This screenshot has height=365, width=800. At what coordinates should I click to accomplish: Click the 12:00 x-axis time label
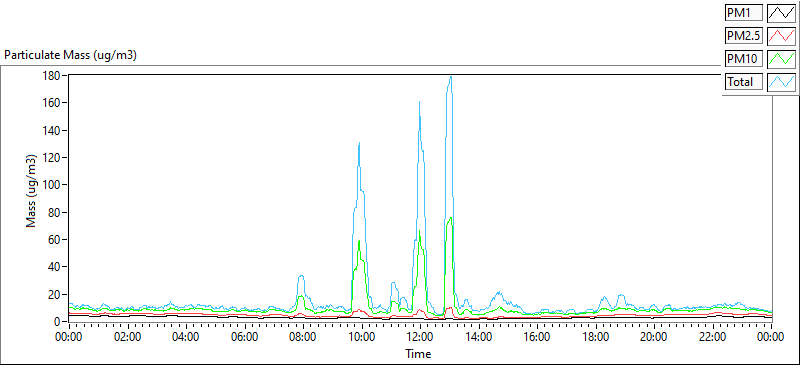click(x=420, y=337)
